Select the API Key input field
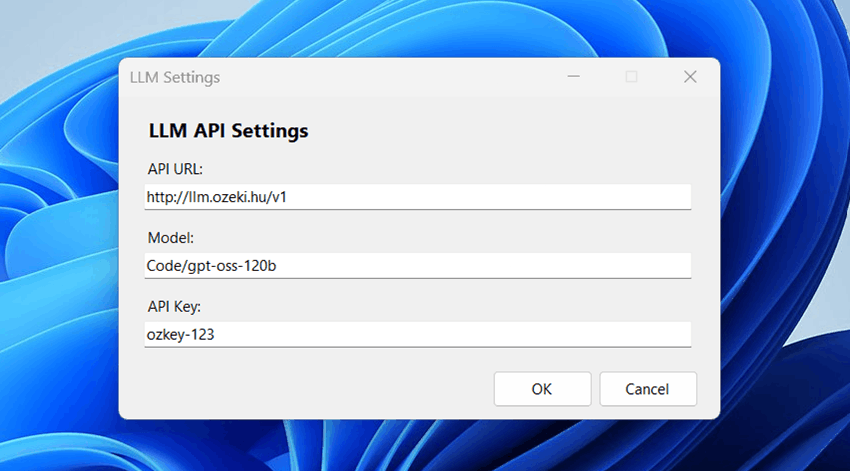Screen dimensions: 850x471 pos(417,335)
